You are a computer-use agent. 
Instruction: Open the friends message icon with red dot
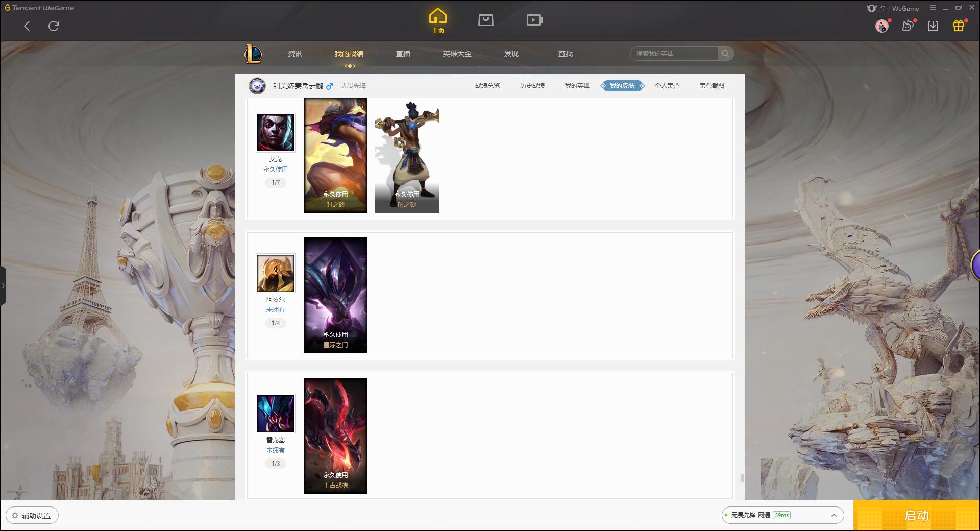point(908,26)
